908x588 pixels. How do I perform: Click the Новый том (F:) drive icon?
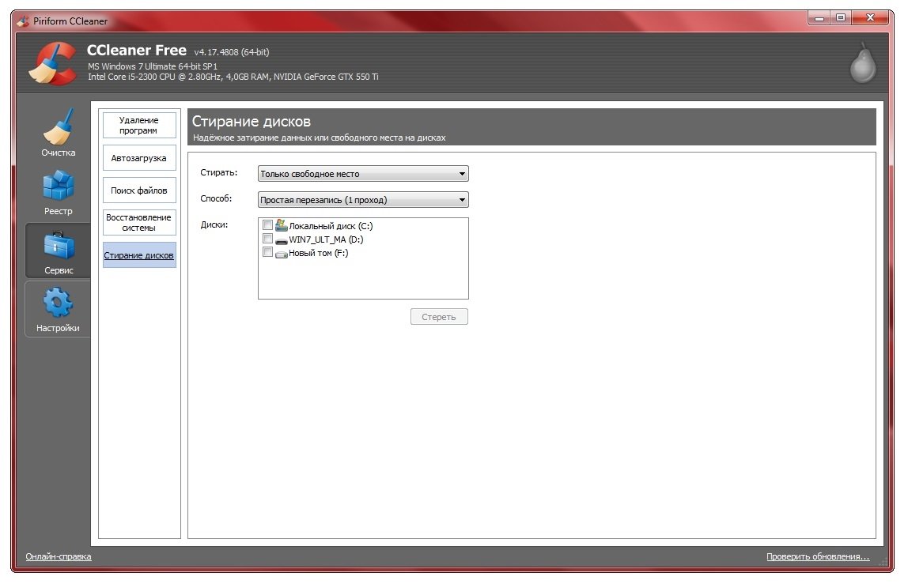pyautogui.click(x=282, y=254)
